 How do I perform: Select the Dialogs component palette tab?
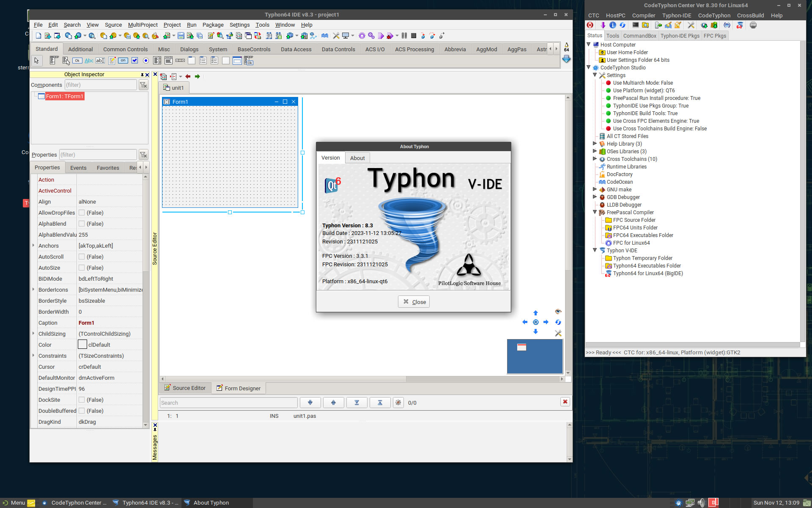189,50
